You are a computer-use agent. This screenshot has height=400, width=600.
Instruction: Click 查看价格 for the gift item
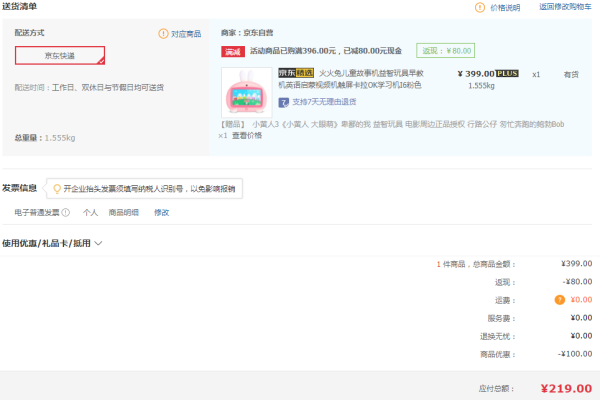[x=247, y=136]
